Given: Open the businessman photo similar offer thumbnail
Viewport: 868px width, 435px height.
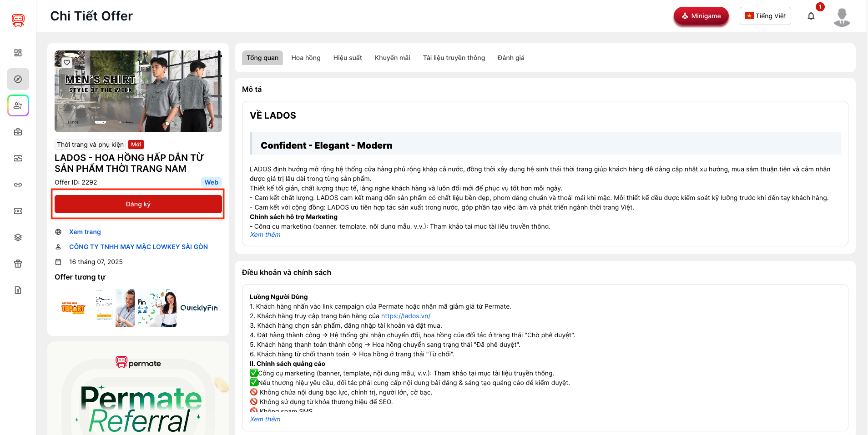Looking at the screenshot, I should [116, 308].
